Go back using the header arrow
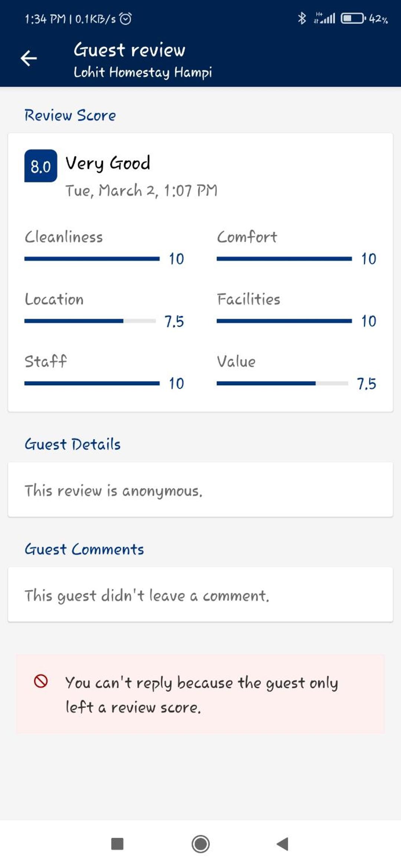 tap(29, 58)
